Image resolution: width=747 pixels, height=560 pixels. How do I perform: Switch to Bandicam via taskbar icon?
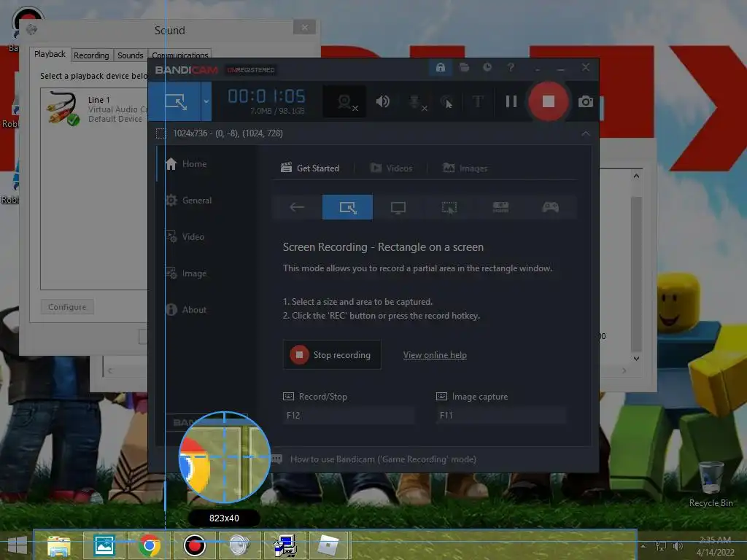click(194, 545)
